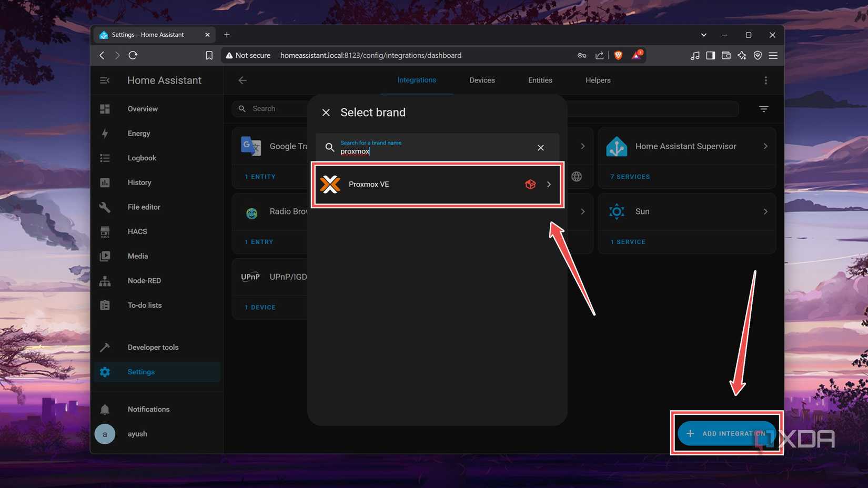Open the Overview dashboard icon

[105, 109]
